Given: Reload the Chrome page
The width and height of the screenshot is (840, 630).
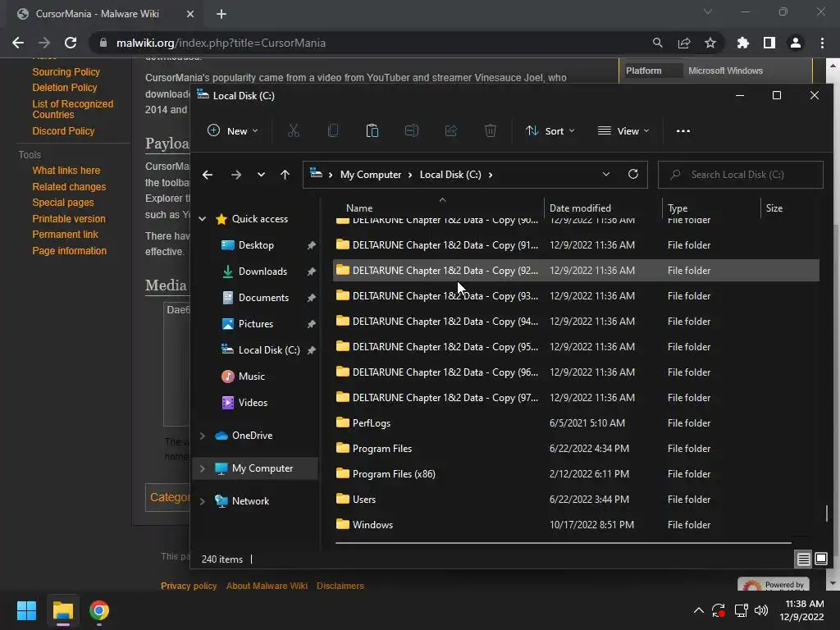Looking at the screenshot, I should click(71, 43).
